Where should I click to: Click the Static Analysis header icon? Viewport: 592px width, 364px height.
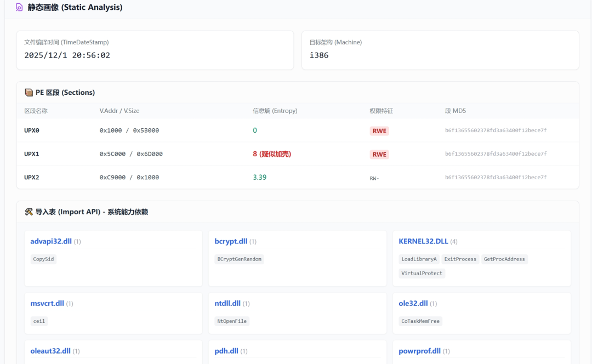19,7
